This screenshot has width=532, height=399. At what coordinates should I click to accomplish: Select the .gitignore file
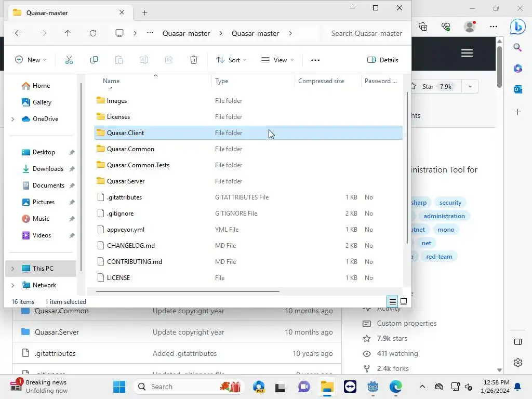click(248, 214)
